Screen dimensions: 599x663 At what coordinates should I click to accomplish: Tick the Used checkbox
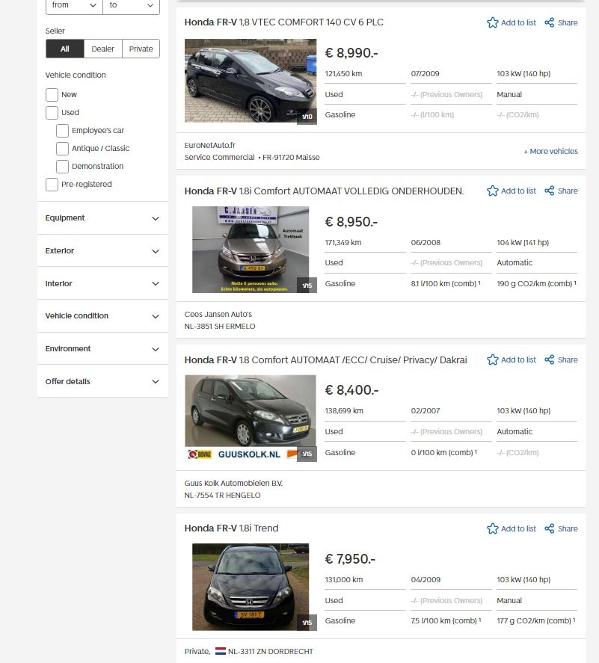coord(52,112)
